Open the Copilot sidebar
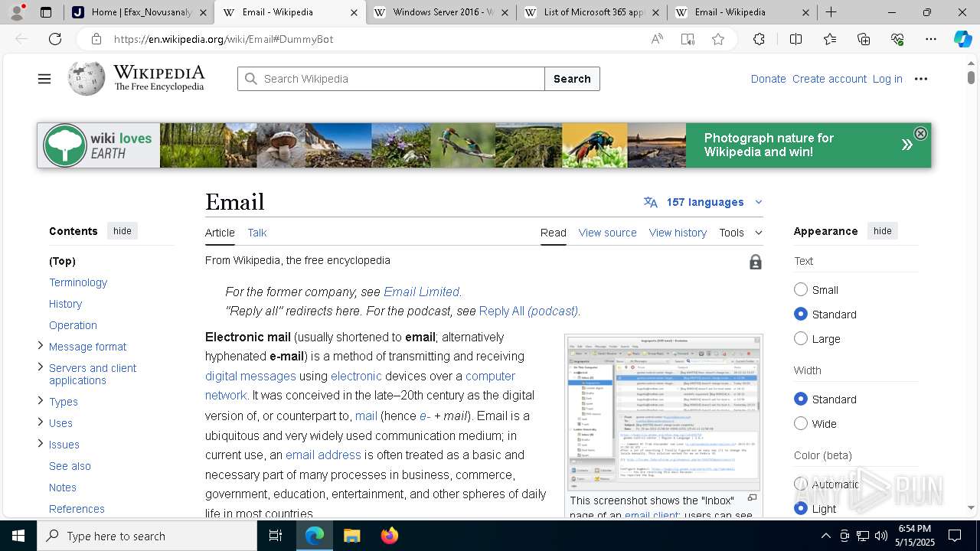The width and height of the screenshot is (980, 551). (962, 39)
